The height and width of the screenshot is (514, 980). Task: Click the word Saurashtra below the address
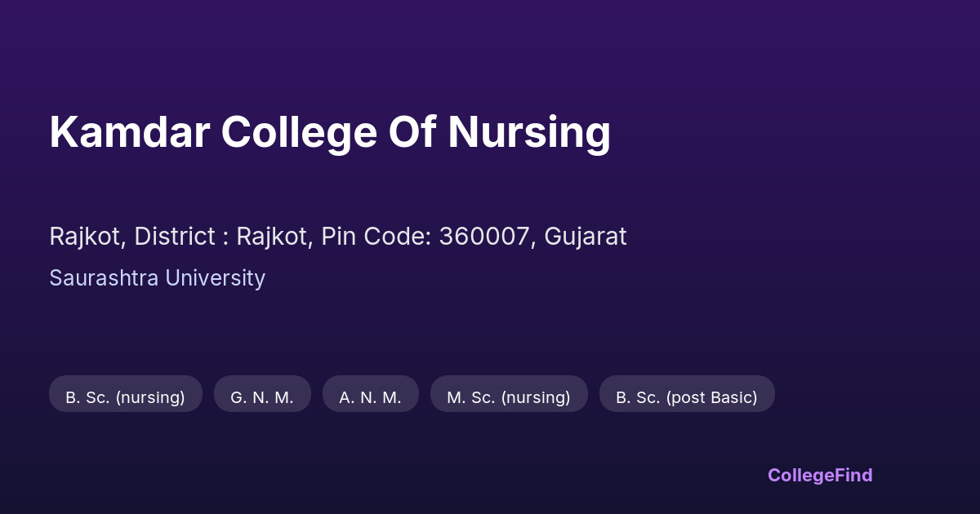[x=104, y=278]
